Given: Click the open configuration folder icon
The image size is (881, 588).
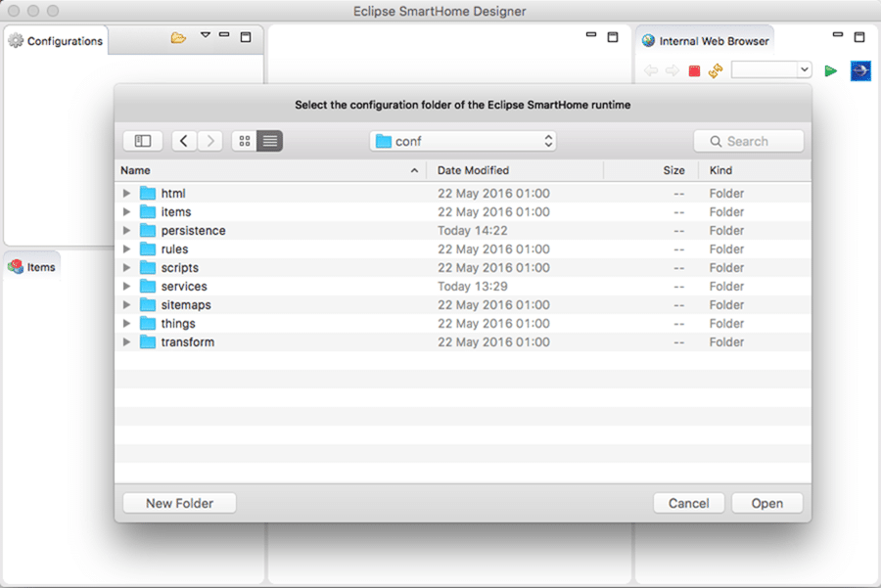Looking at the screenshot, I should [178, 38].
